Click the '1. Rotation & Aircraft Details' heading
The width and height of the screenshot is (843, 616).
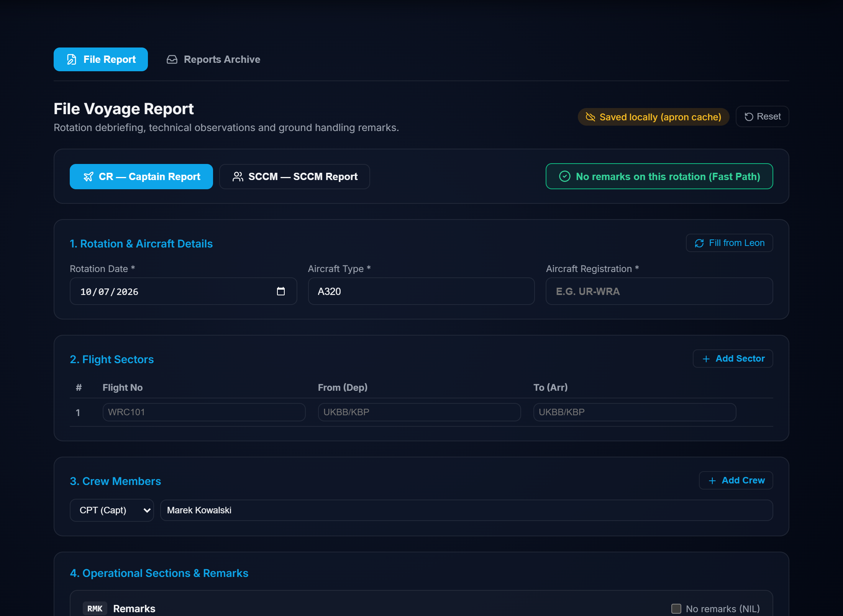(141, 244)
